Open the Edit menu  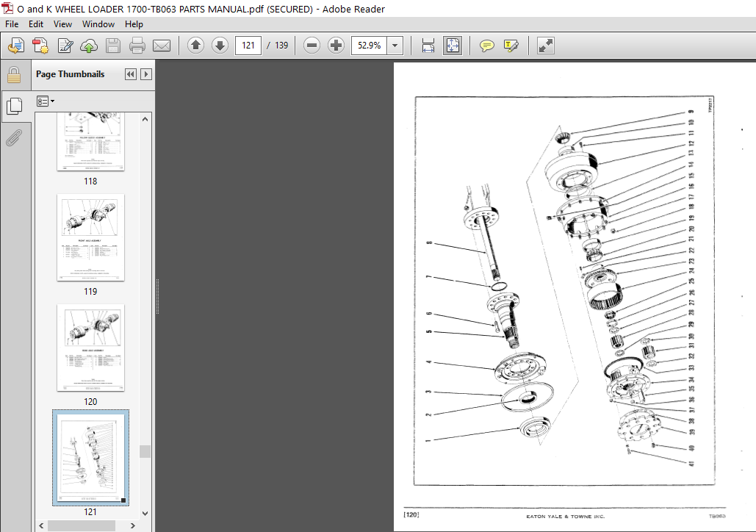36,24
